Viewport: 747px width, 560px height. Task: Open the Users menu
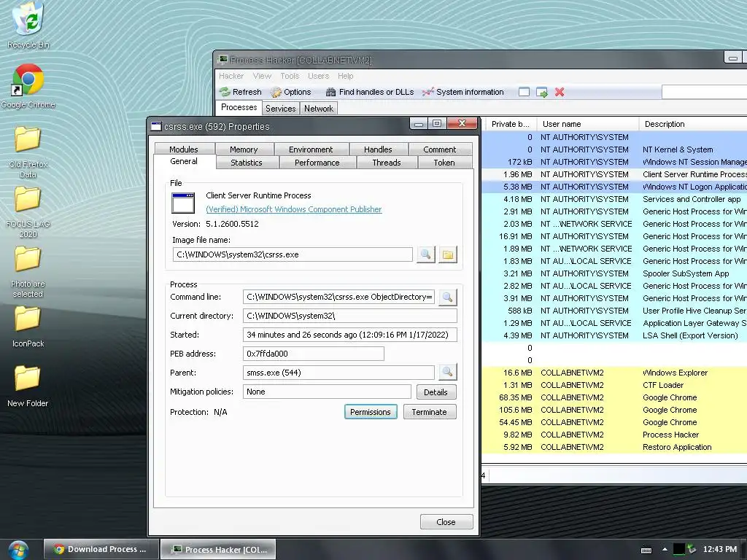point(318,76)
